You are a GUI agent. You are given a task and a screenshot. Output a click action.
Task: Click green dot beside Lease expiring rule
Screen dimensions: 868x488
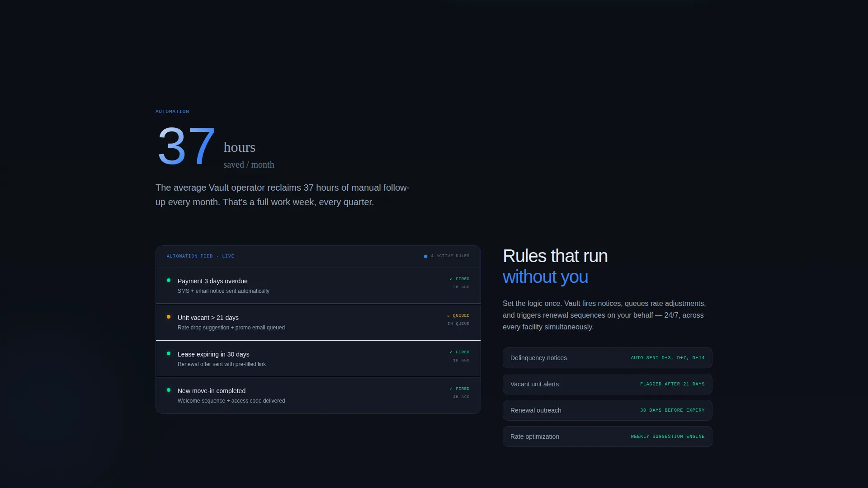pos(169,353)
